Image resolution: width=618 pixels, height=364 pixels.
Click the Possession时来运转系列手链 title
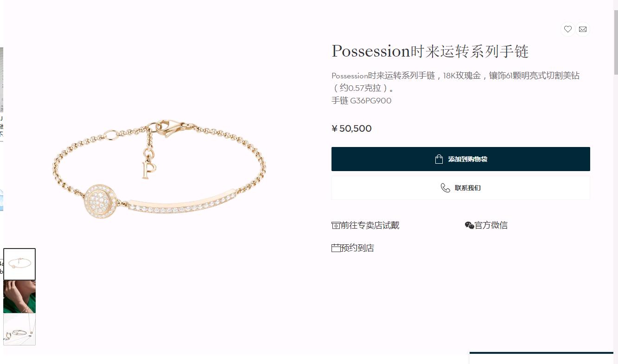(x=430, y=51)
